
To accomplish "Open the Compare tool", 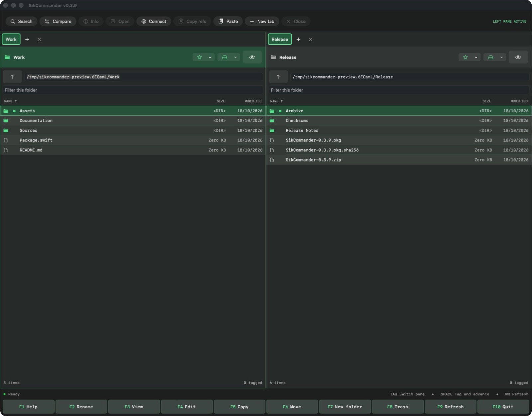I will [58, 21].
